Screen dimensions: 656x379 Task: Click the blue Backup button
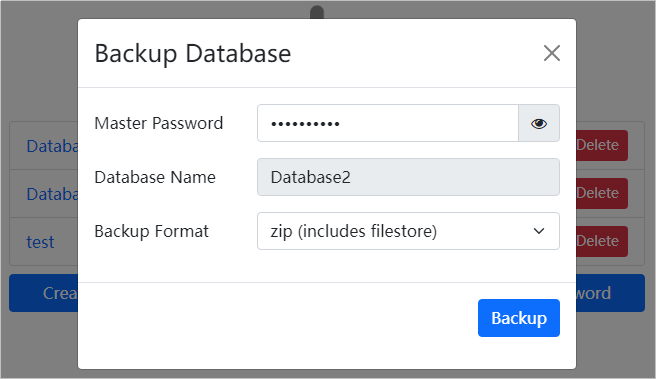[x=519, y=318]
